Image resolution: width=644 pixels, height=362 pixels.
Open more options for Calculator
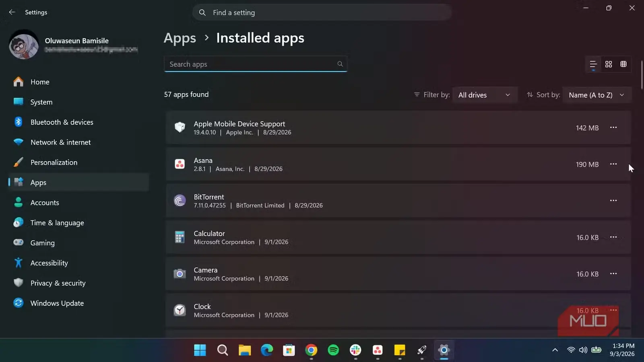pyautogui.click(x=613, y=237)
